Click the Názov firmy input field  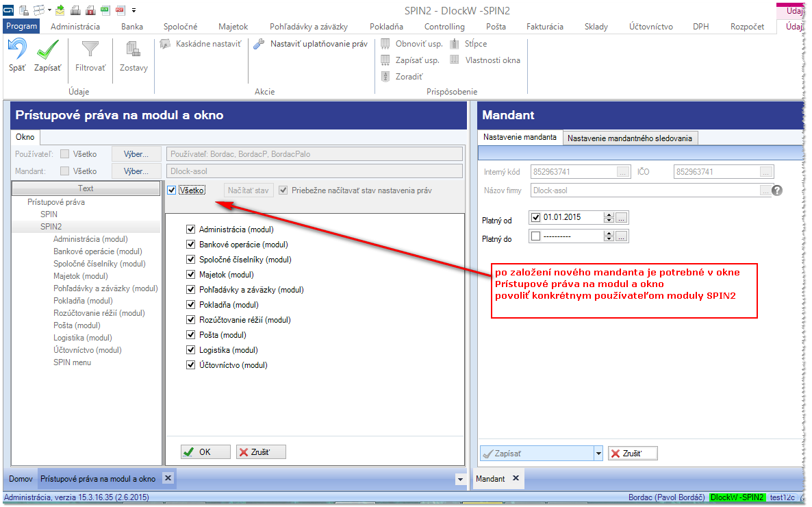(652, 190)
